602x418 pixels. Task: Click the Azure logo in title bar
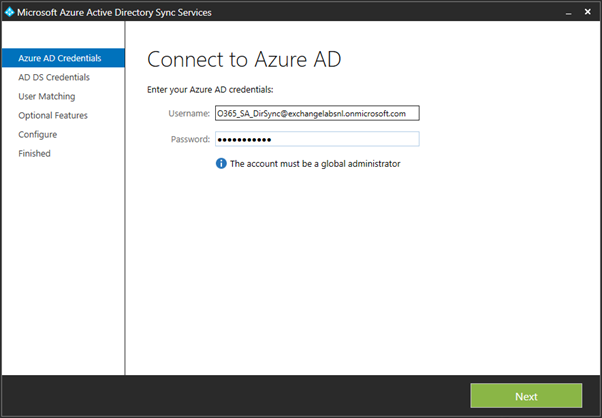click(11, 12)
